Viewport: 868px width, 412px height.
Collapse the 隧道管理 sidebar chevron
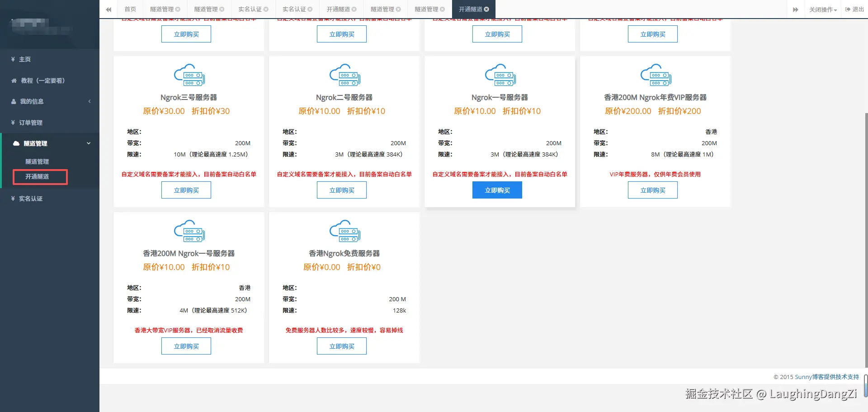89,143
